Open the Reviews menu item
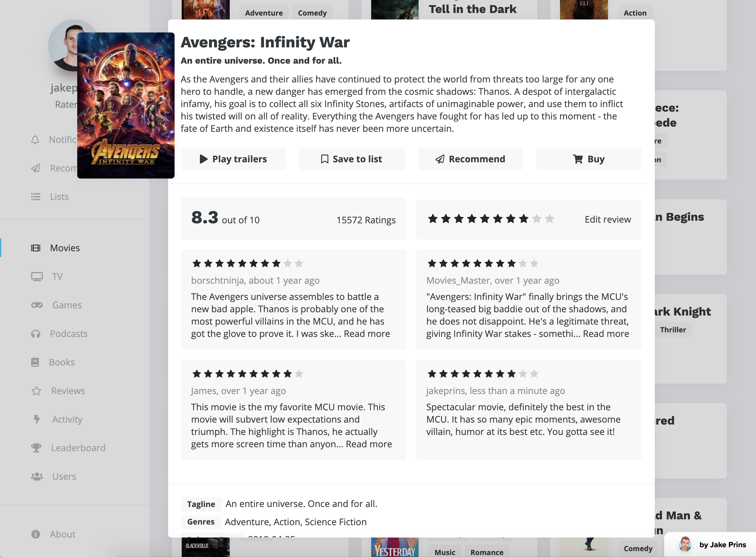This screenshot has width=756, height=557. click(x=68, y=391)
